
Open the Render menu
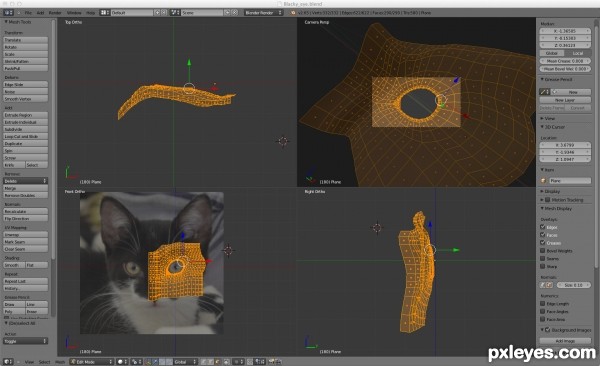pos(55,13)
